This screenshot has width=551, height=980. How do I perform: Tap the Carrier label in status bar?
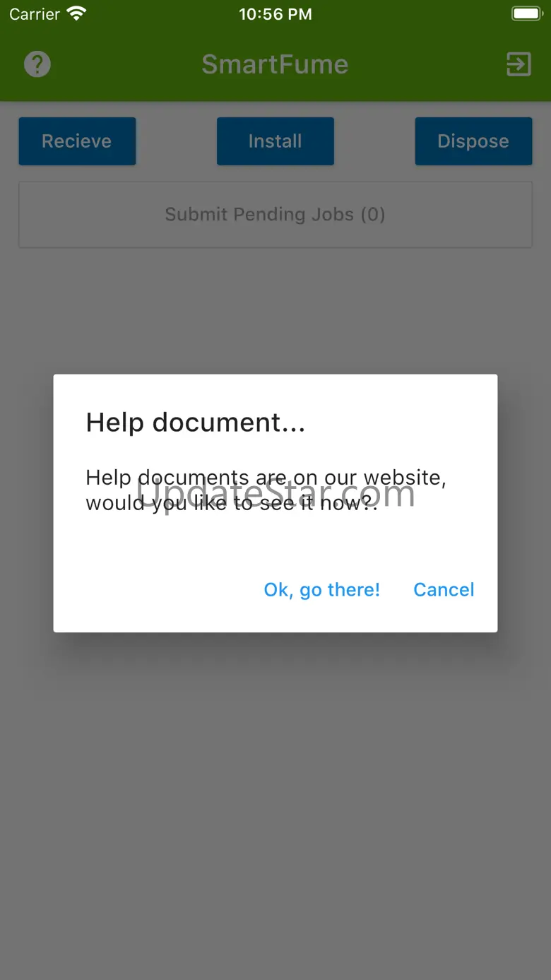click(x=35, y=14)
